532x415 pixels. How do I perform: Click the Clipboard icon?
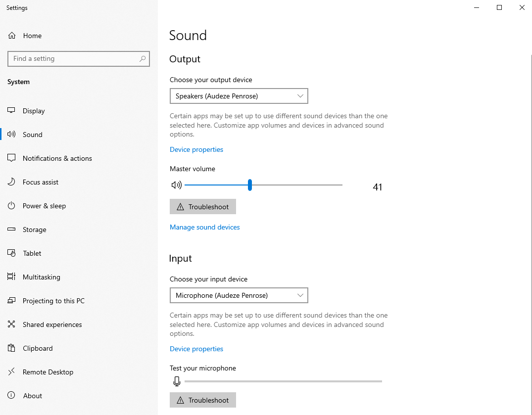point(11,348)
